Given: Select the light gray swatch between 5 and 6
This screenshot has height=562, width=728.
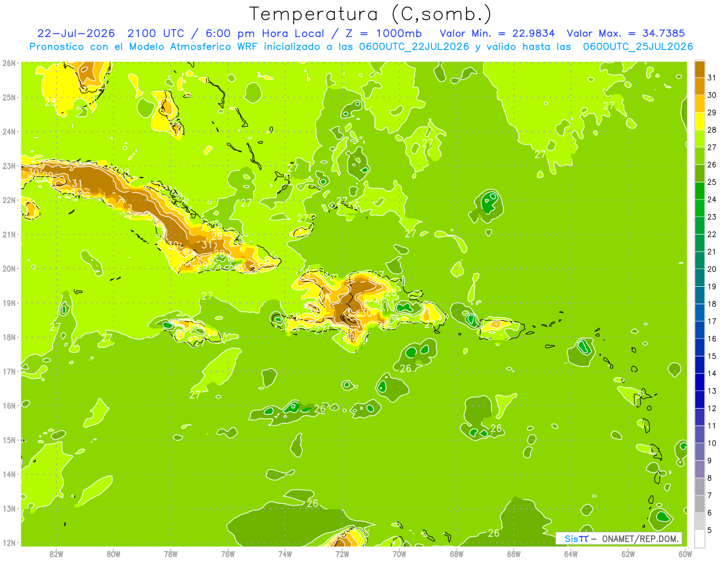Looking at the screenshot, I should pos(700,521).
